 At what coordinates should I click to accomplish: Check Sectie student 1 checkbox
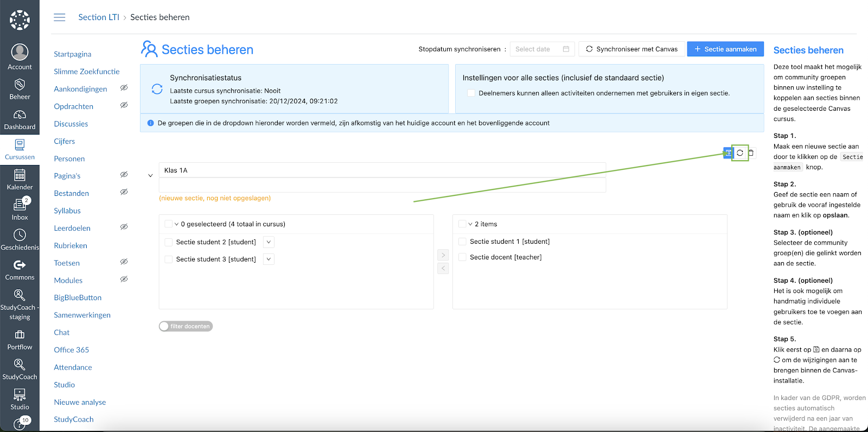coord(463,242)
